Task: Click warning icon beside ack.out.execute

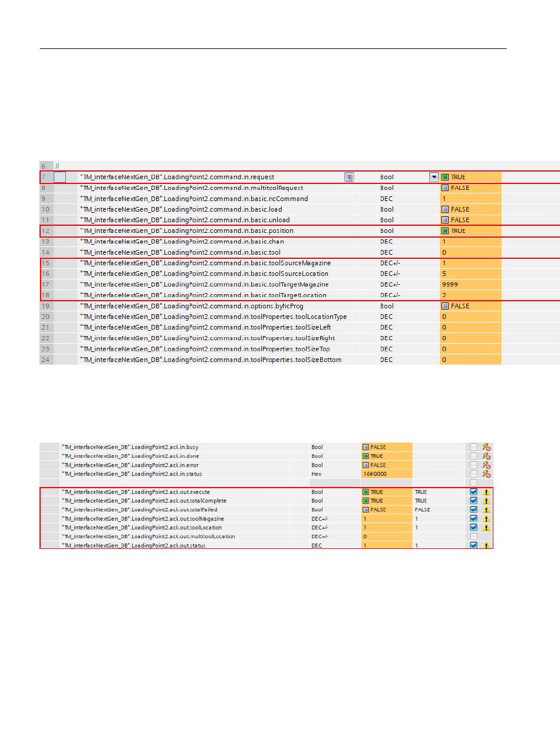Action: point(486,492)
